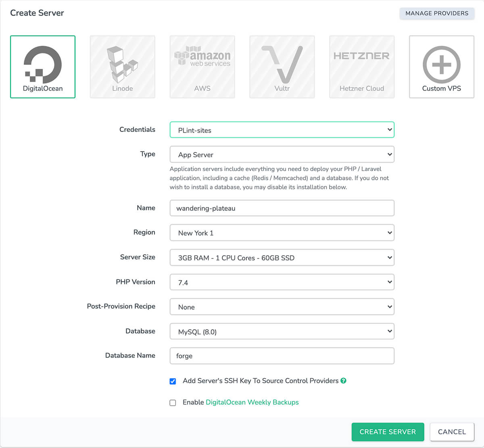The width and height of the screenshot is (484, 448).
Task: Click the server Name field
Action: (x=282, y=208)
